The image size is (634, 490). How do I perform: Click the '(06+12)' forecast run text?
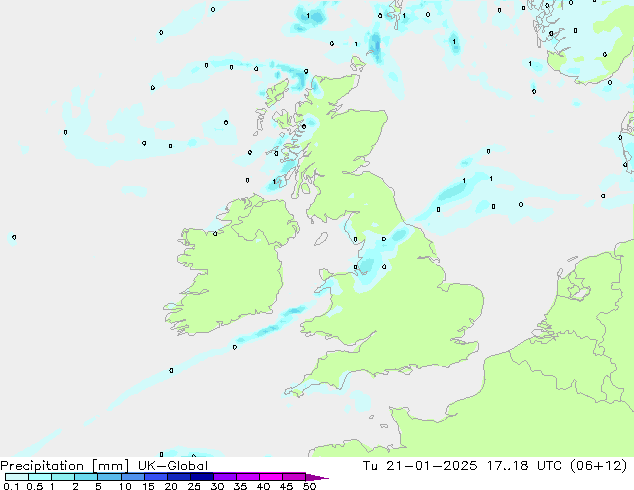pyautogui.click(x=598, y=466)
